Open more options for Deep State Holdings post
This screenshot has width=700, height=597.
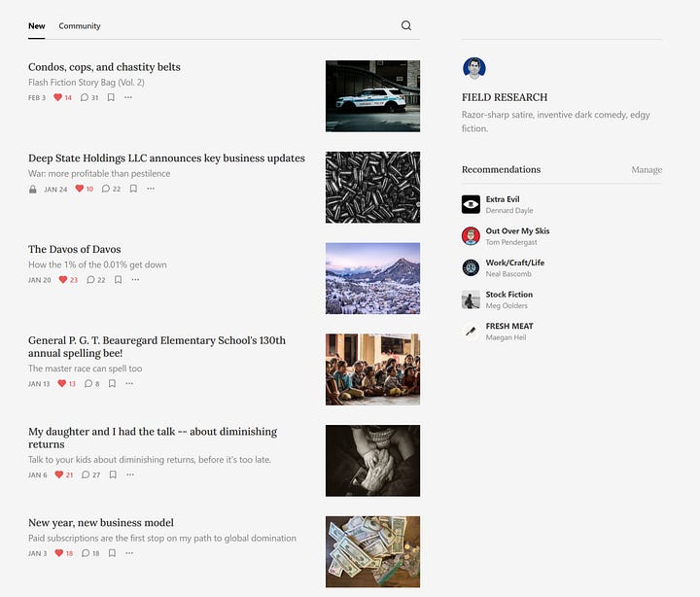tap(151, 189)
